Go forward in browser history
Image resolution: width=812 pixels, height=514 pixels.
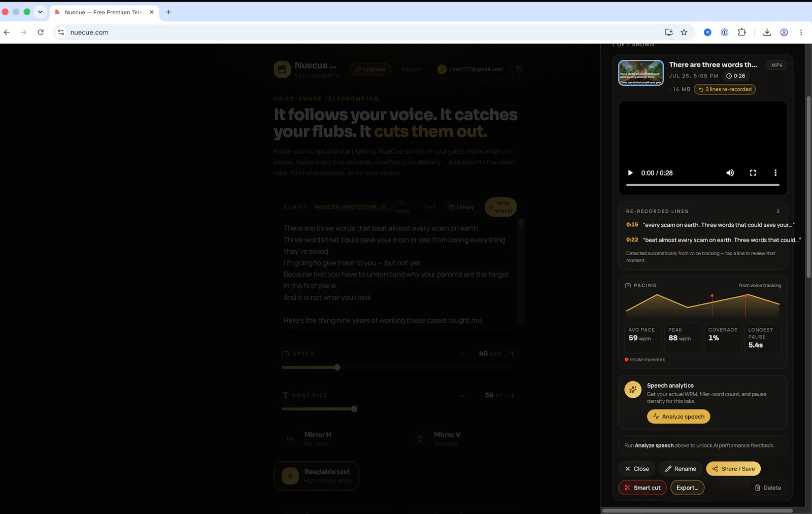(x=23, y=32)
